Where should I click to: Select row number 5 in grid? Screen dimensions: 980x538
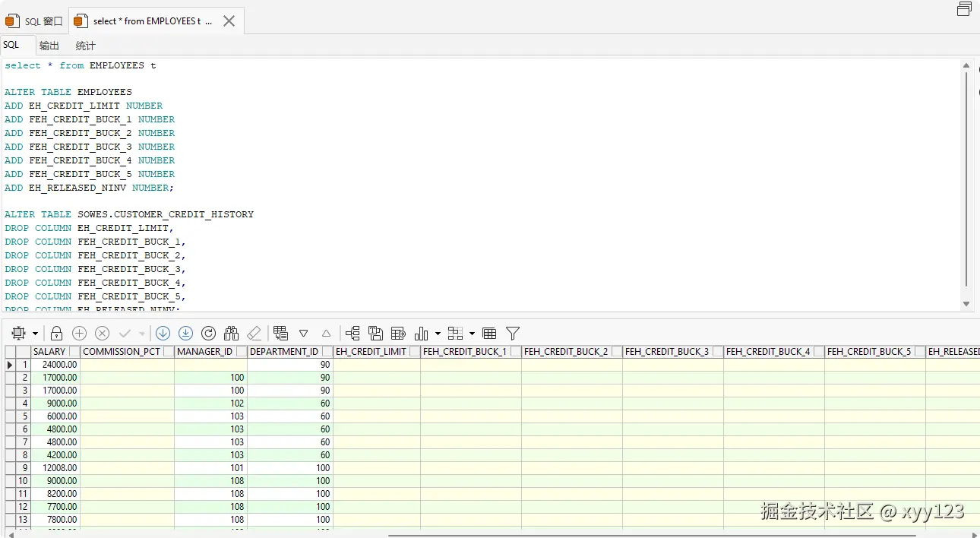[x=24, y=416]
